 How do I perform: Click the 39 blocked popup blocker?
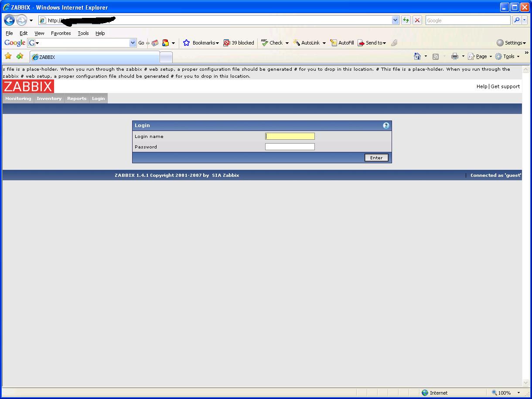click(239, 43)
